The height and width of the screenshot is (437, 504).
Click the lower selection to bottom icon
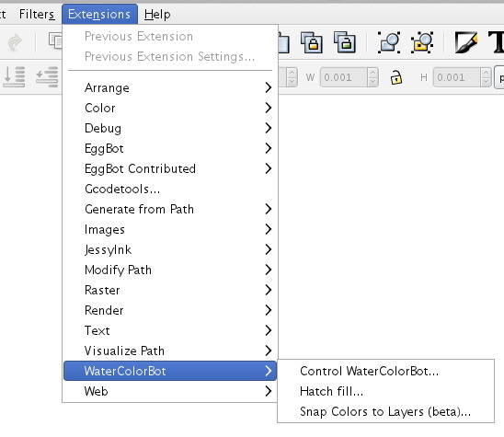tap(14, 77)
